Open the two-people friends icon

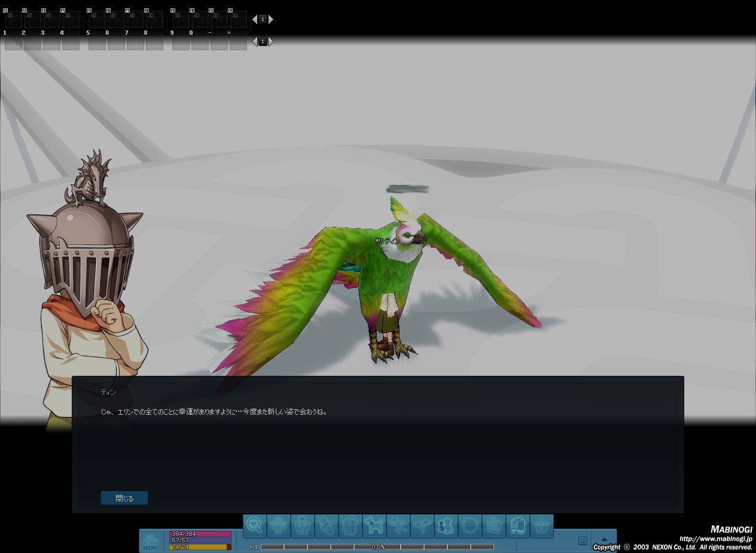(x=446, y=525)
